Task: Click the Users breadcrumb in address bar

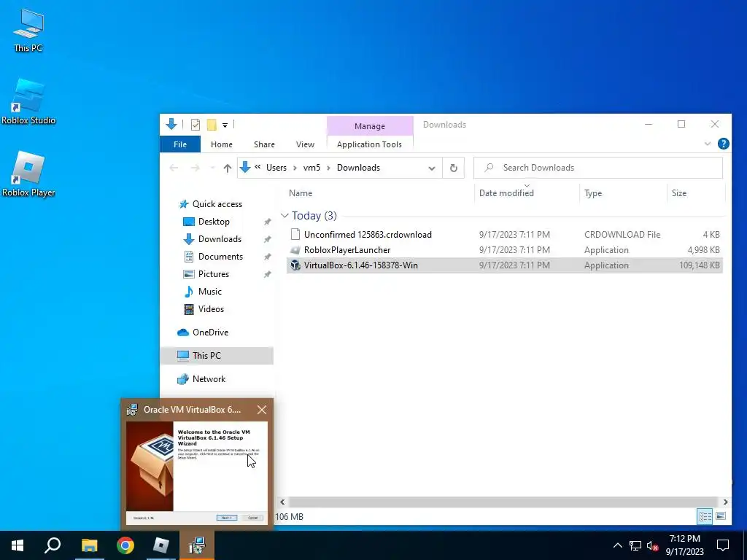Action: (276, 168)
